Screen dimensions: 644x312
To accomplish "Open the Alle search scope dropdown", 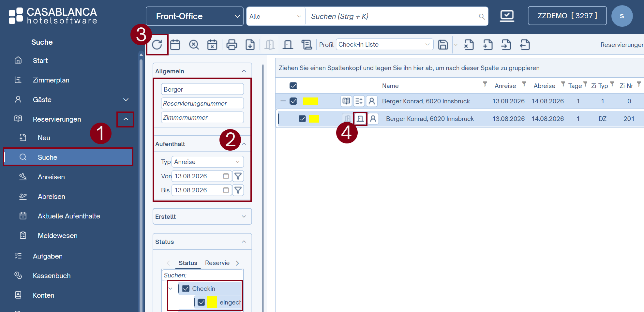I will [276, 16].
